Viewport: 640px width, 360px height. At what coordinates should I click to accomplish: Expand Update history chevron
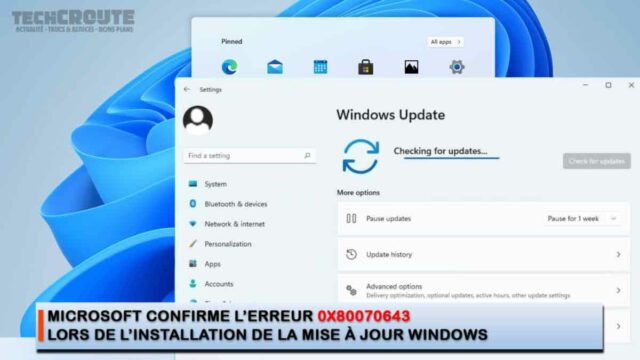[618, 255]
